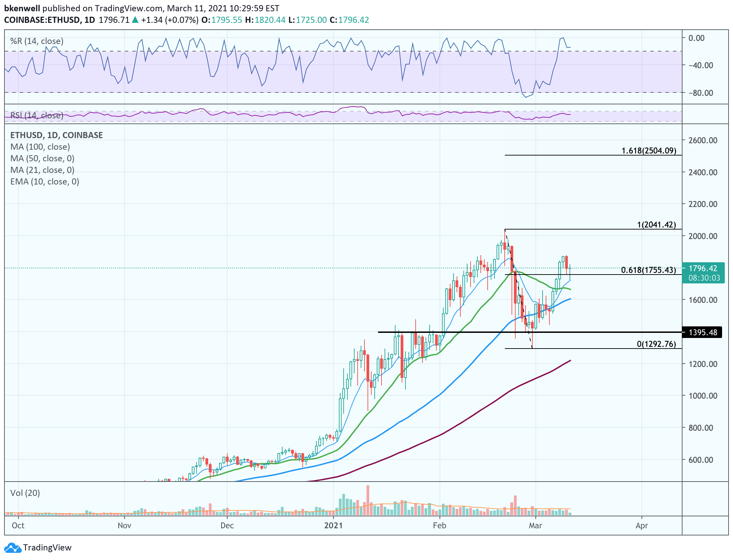Click the 2021 marker on the time axis
The height and width of the screenshot is (560, 733).
[x=333, y=525]
